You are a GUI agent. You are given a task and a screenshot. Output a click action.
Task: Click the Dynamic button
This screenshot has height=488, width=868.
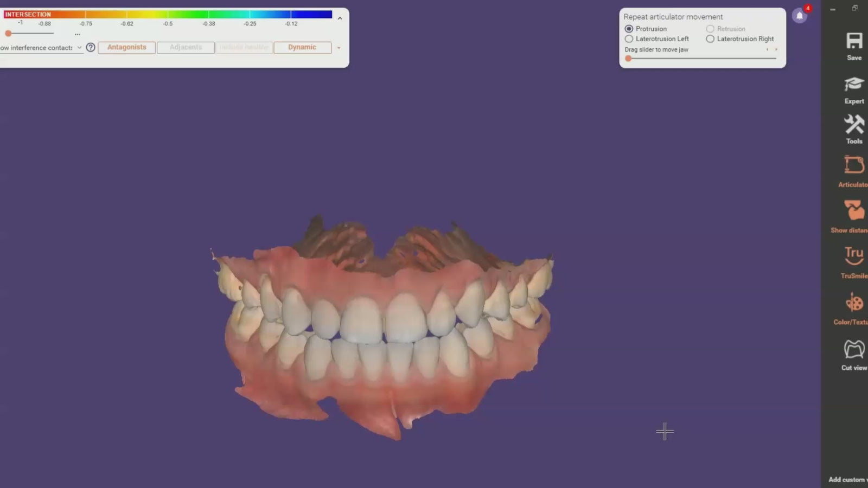click(x=302, y=48)
